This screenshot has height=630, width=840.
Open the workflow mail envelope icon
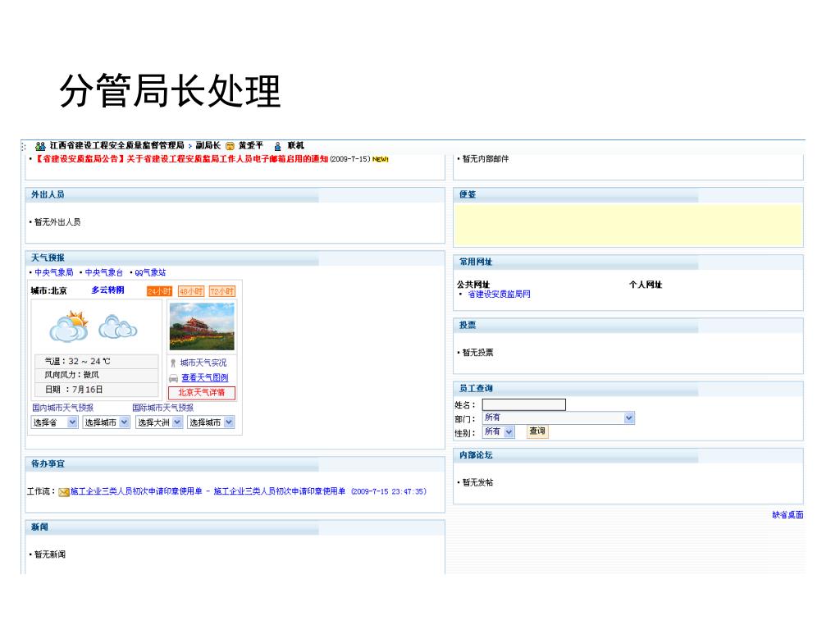(x=64, y=492)
